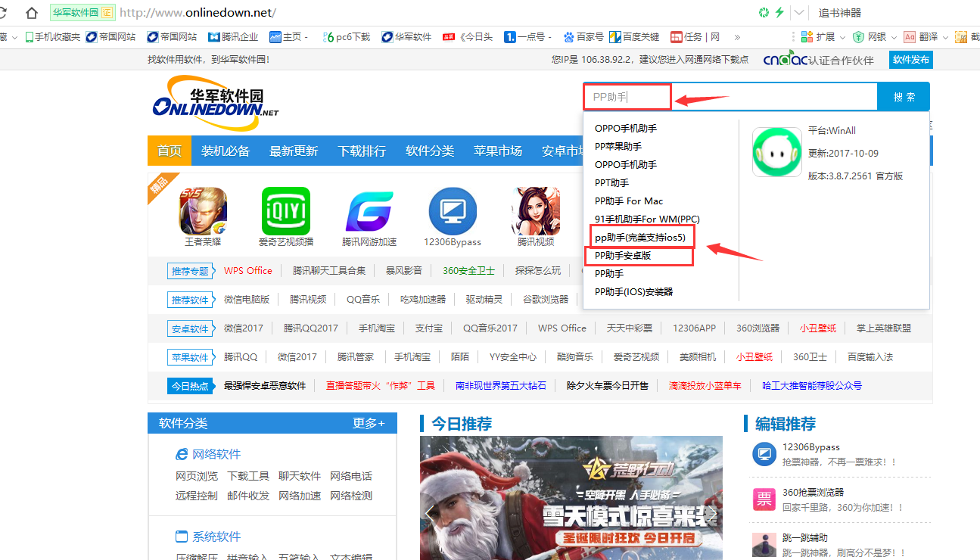The image size is (980, 560).
Task: Click the 腾讯网游加速 icon
Action: [369, 211]
